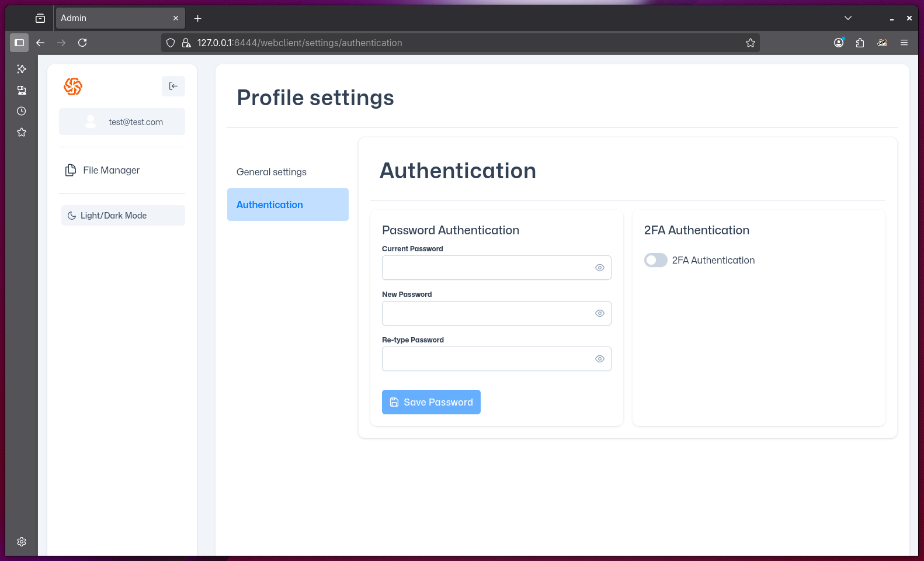Reload the current page

82,43
